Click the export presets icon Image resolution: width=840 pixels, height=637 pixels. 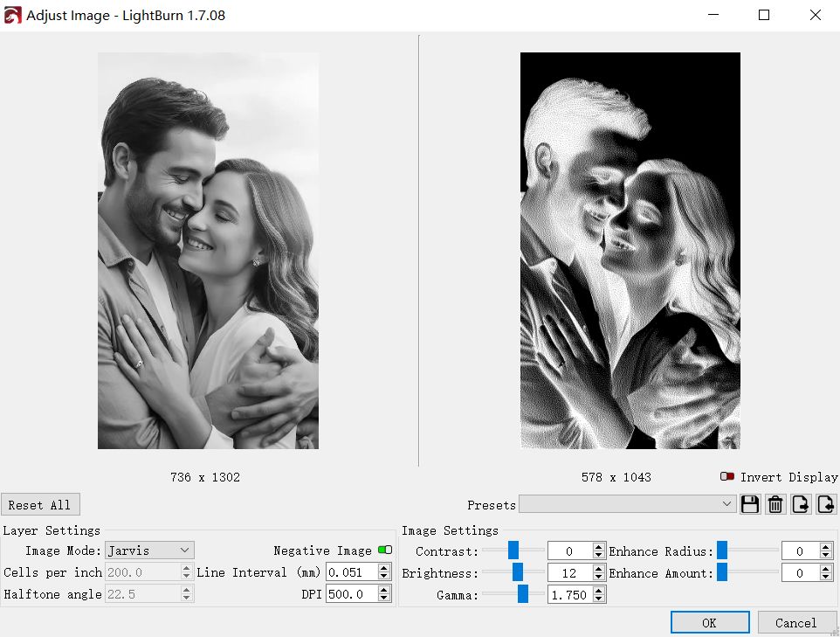tap(801, 504)
